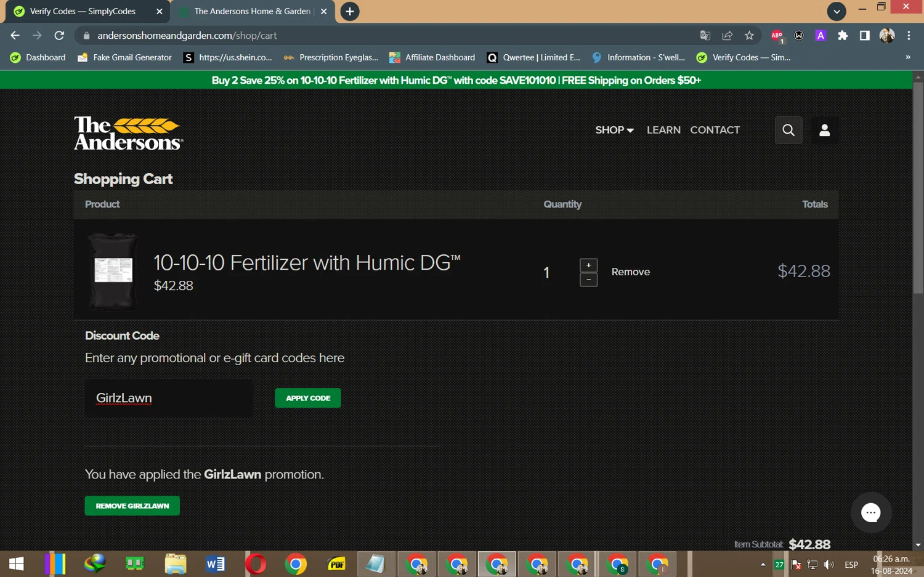The width and height of the screenshot is (924, 577).
Task: Open the Prescription Eyeglasses bookmark
Action: pyautogui.click(x=331, y=57)
